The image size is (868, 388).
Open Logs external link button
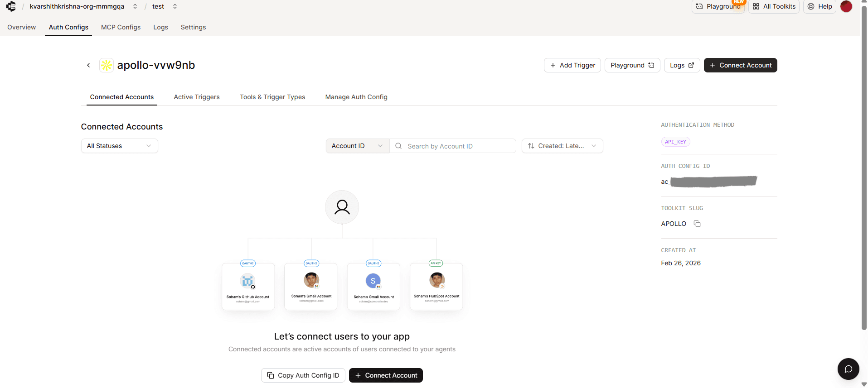point(682,65)
